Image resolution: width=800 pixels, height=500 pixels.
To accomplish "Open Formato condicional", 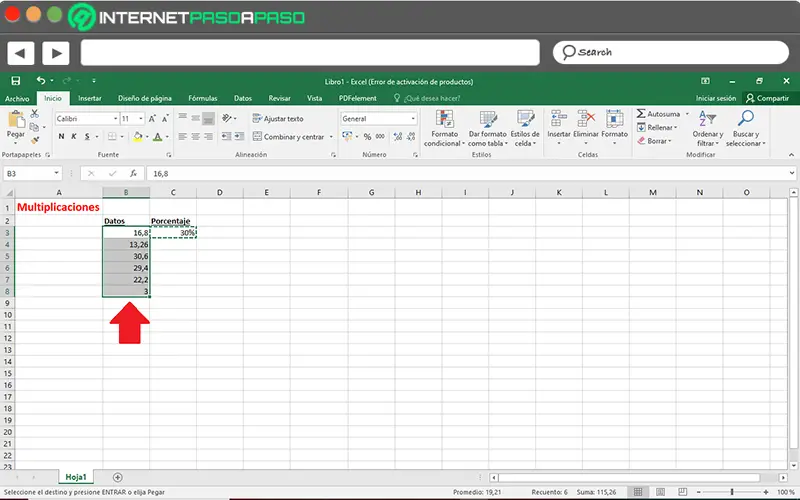I will 444,129.
